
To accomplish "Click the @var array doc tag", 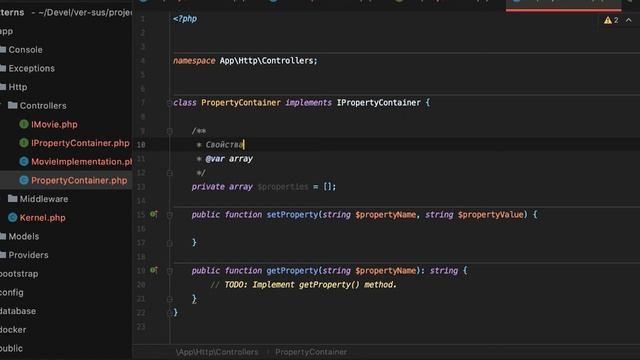I will click(x=229, y=159).
